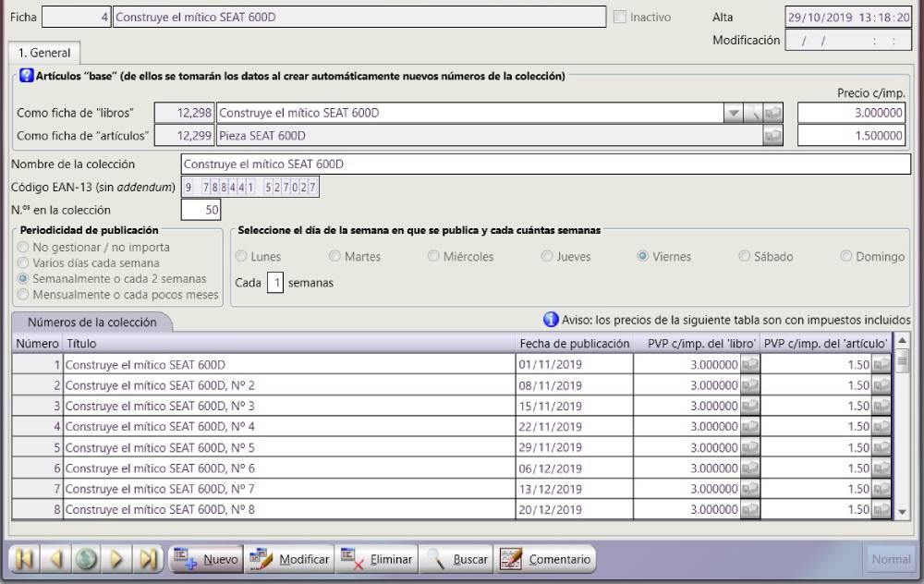
Task: Click the blue help icon for base articles
Action: point(26,77)
